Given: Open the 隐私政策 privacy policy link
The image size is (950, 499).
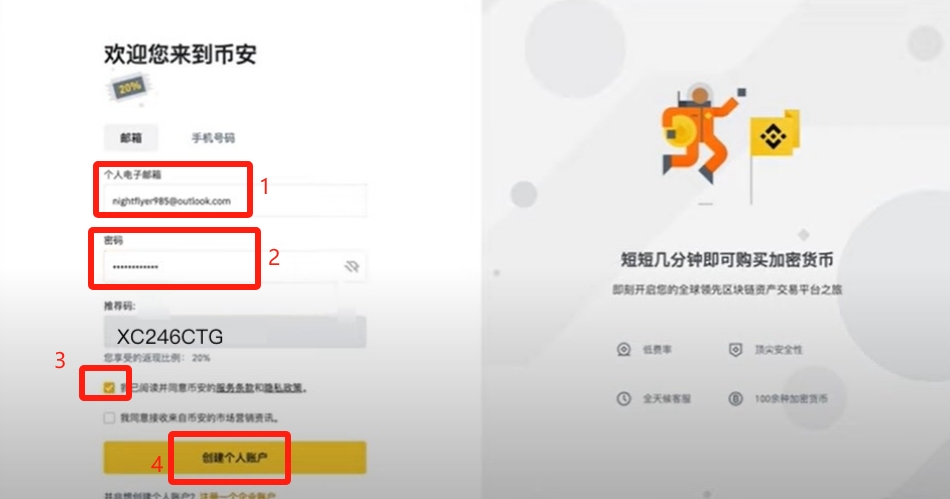Looking at the screenshot, I should [x=283, y=388].
